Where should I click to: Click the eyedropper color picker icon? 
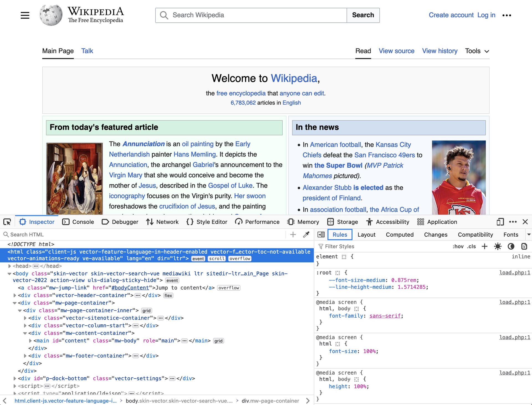306,235
